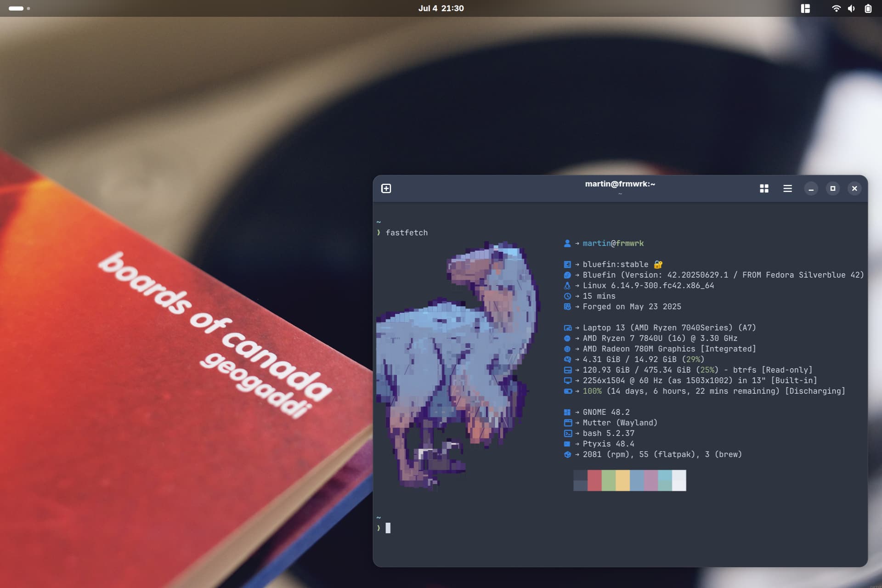This screenshot has width=882, height=588.
Task: Click the GNOME 48.2 desktop icon
Action: tap(567, 413)
